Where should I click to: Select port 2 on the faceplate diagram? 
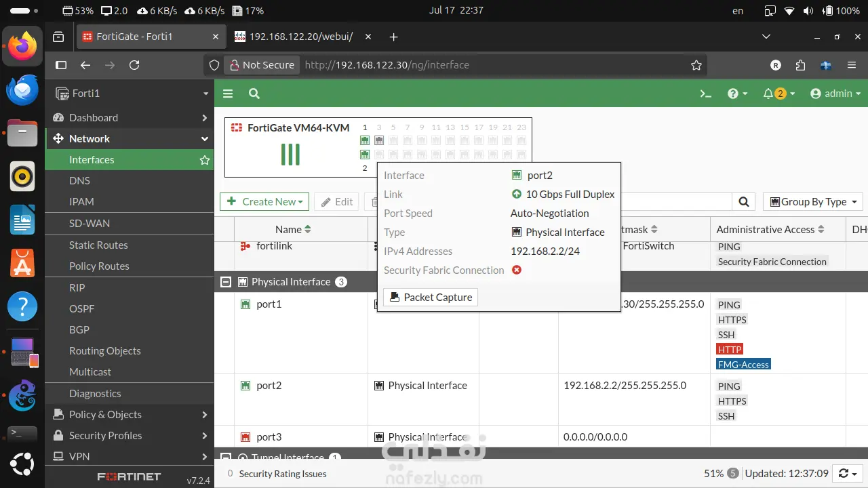(x=365, y=155)
